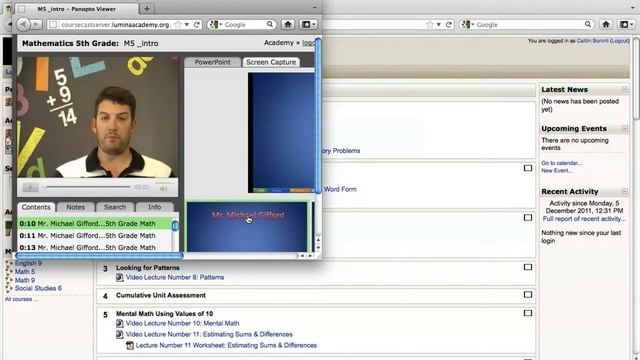Open the Search tab in Panopto
The height and width of the screenshot is (360, 640).
[115, 207]
